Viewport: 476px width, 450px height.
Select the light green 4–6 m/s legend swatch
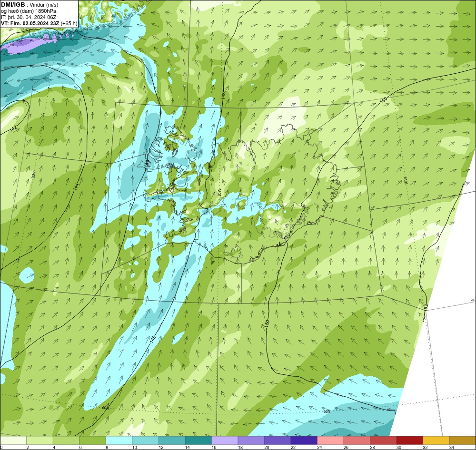click(66, 440)
